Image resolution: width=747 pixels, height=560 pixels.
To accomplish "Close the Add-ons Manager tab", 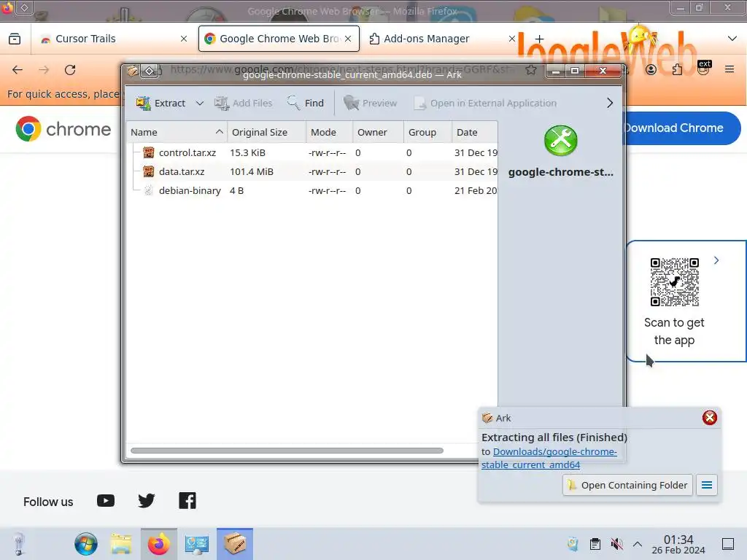I will click(511, 39).
